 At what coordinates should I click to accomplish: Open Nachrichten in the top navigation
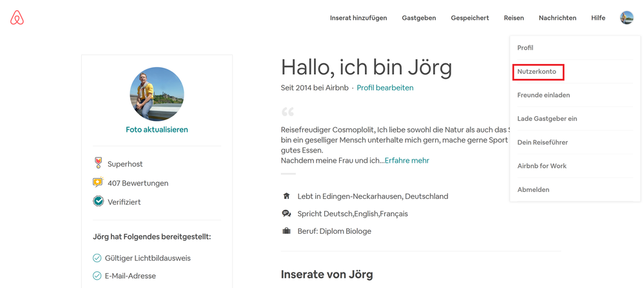click(558, 18)
